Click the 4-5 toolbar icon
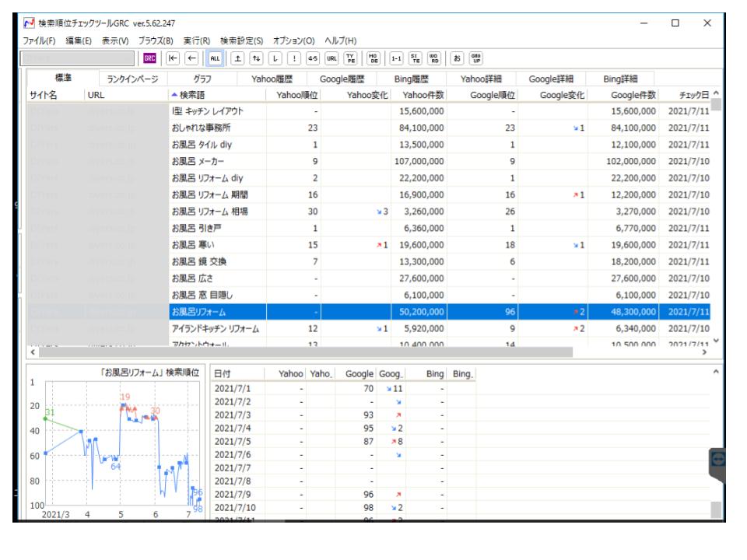This screenshot has width=747, height=560. pyautogui.click(x=313, y=58)
